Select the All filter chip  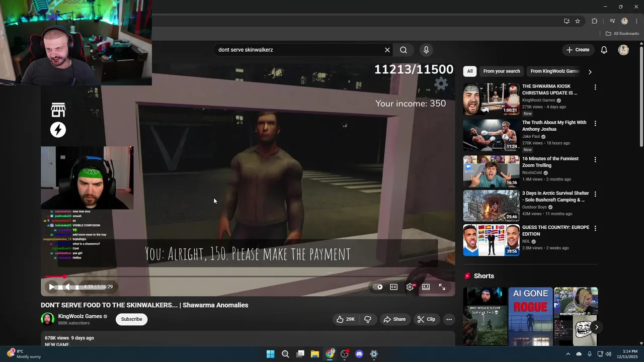[470, 71]
